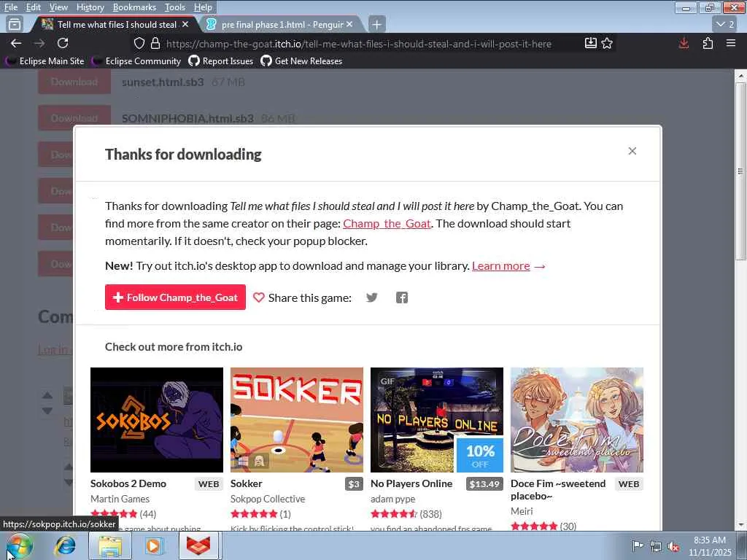
Task: Share the game on Twitter icon
Action: [371, 297]
